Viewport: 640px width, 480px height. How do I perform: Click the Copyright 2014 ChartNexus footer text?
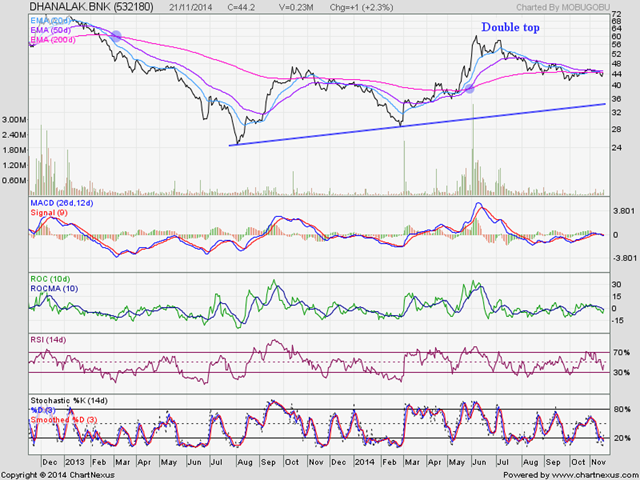tap(58, 475)
